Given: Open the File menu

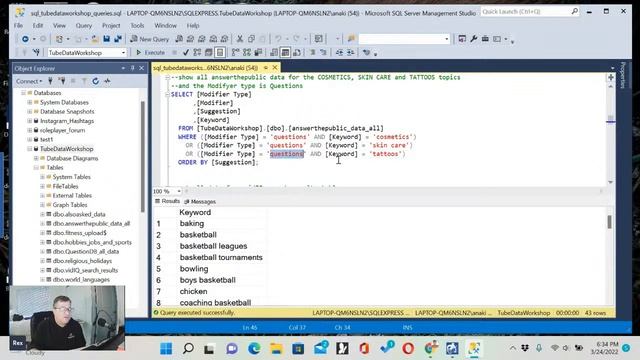Looking at the screenshot, I should pyautogui.click(x=19, y=25).
